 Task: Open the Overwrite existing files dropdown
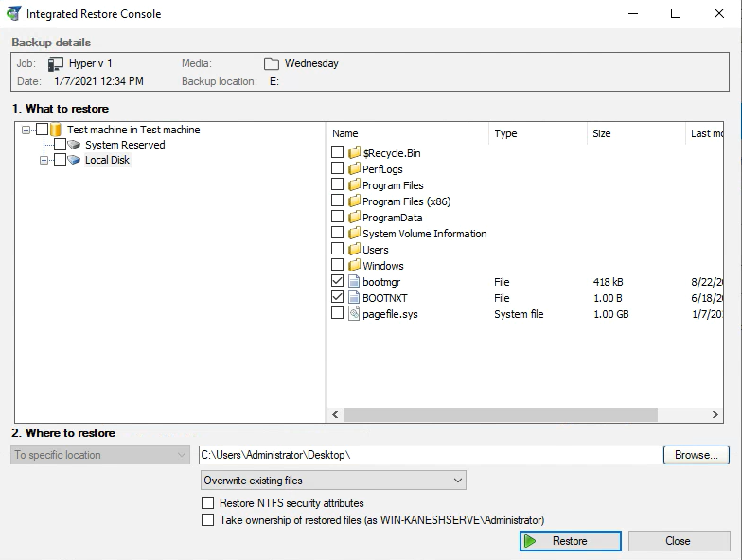[334, 481]
